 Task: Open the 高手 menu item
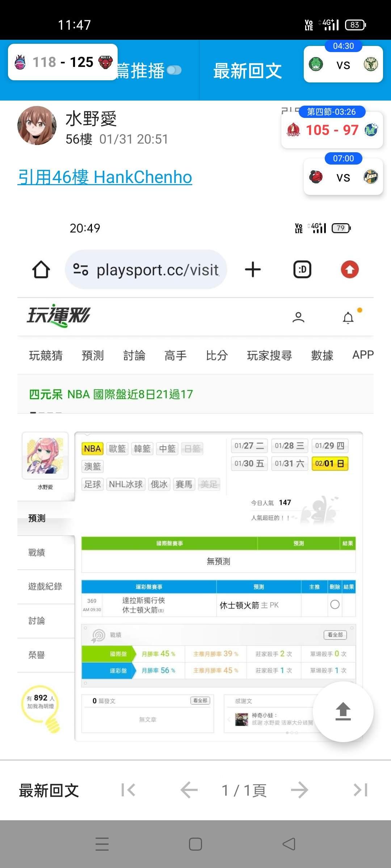(176, 356)
